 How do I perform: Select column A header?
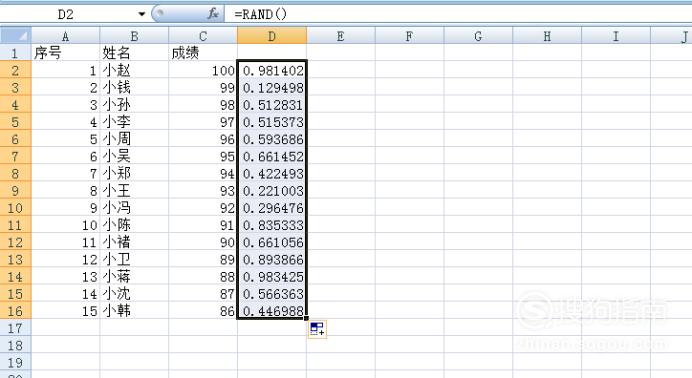coord(66,36)
